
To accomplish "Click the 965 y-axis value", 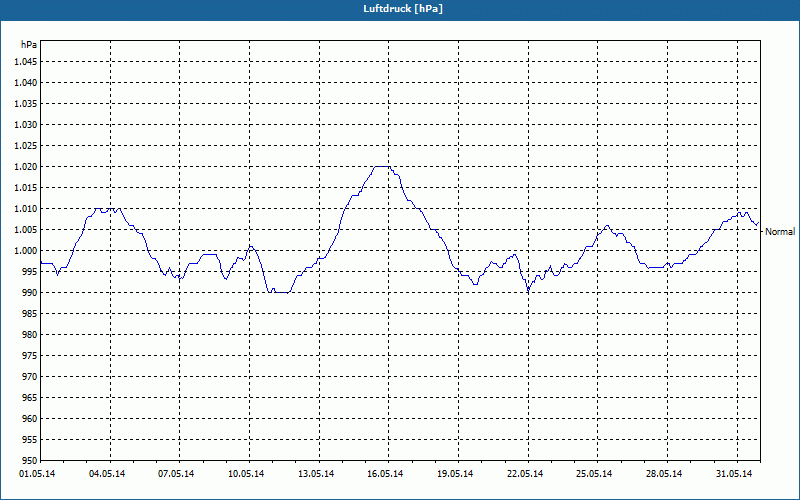I will click(30, 397).
